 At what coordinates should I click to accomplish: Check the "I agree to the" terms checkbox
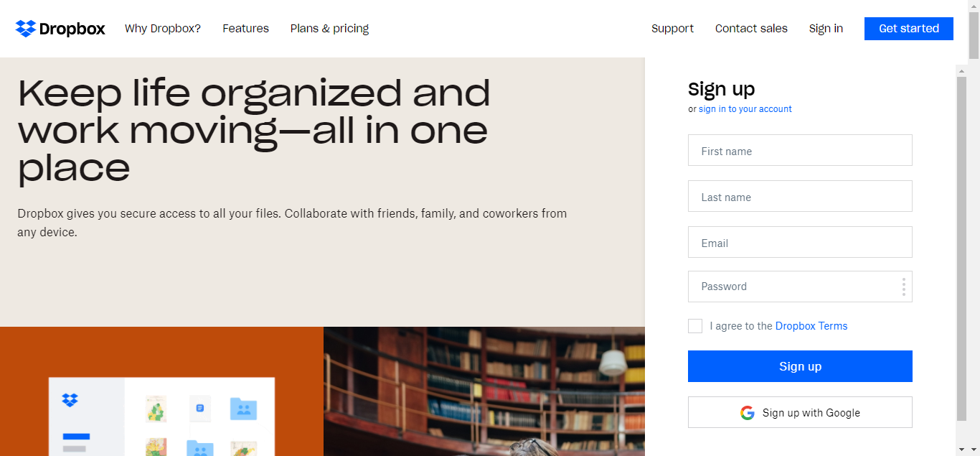(x=695, y=326)
